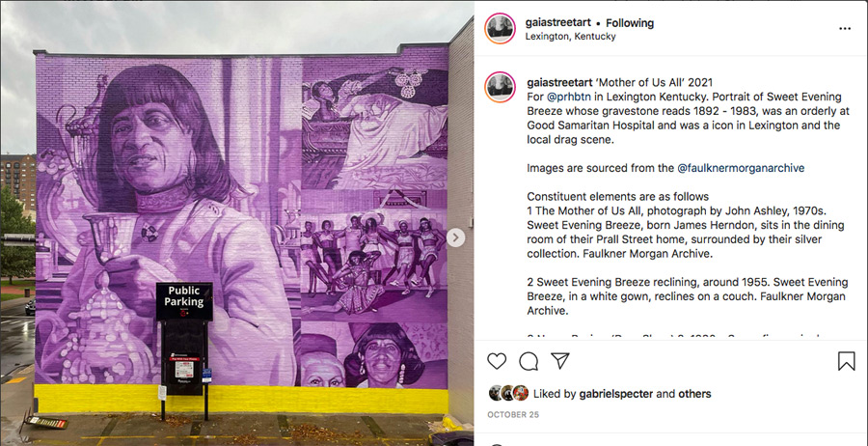Open comments with the speech bubble icon
868x446 pixels.
point(529,361)
